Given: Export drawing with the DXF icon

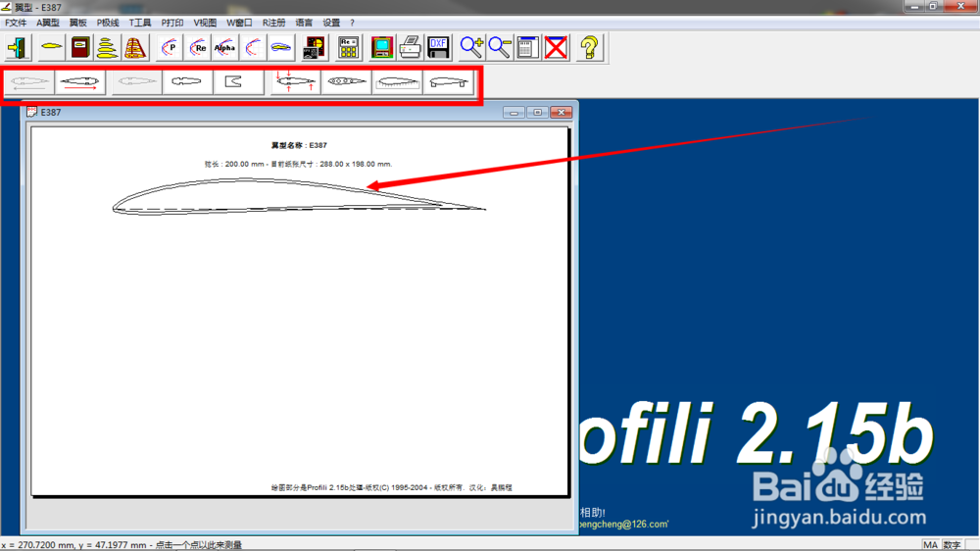Looking at the screenshot, I should click(438, 47).
